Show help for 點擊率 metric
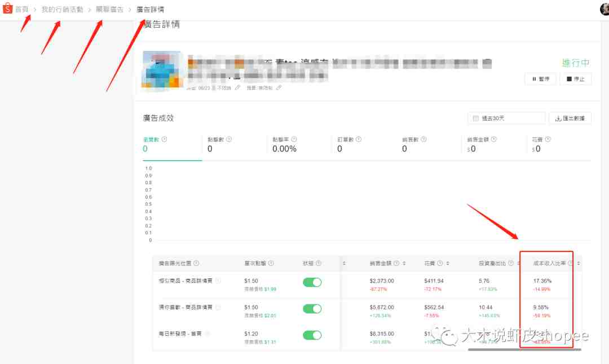This screenshot has width=609, height=364. click(x=294, y=139)
